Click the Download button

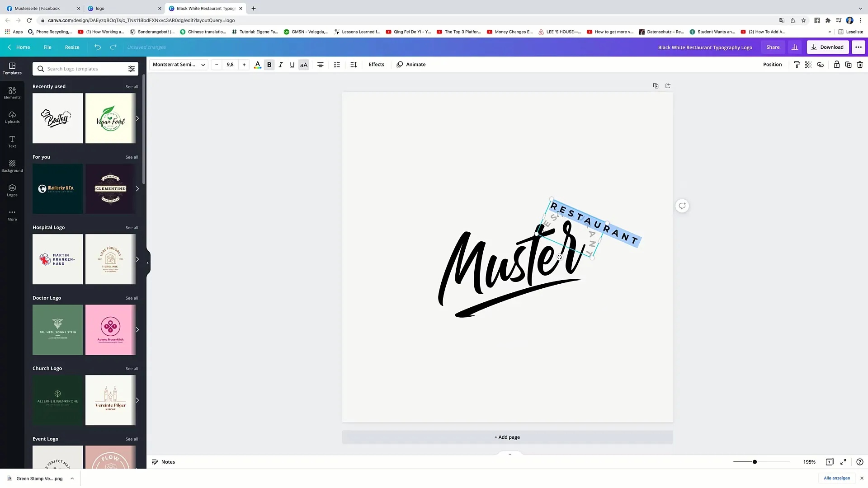pos(827,47)
